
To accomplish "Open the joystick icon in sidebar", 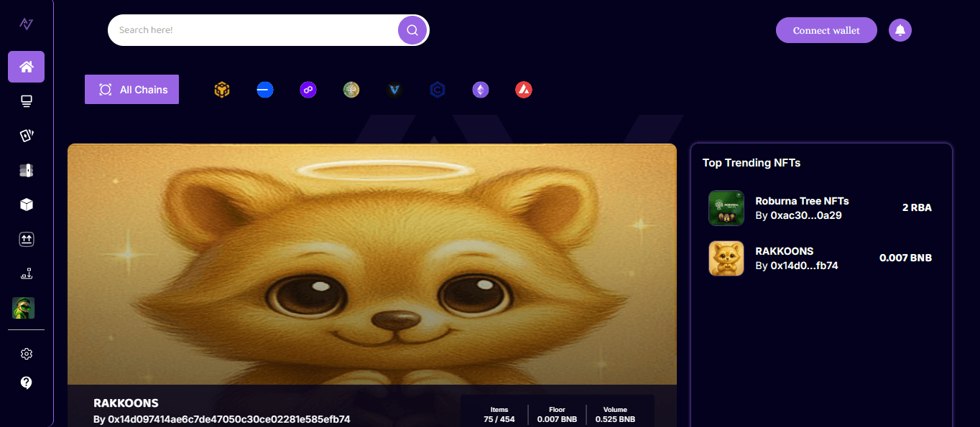I will (27, 273).
